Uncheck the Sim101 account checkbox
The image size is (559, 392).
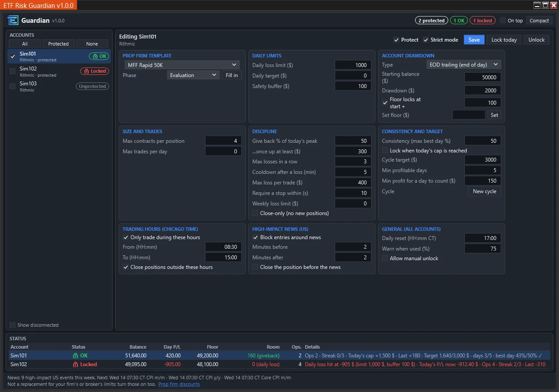(13, 57)
